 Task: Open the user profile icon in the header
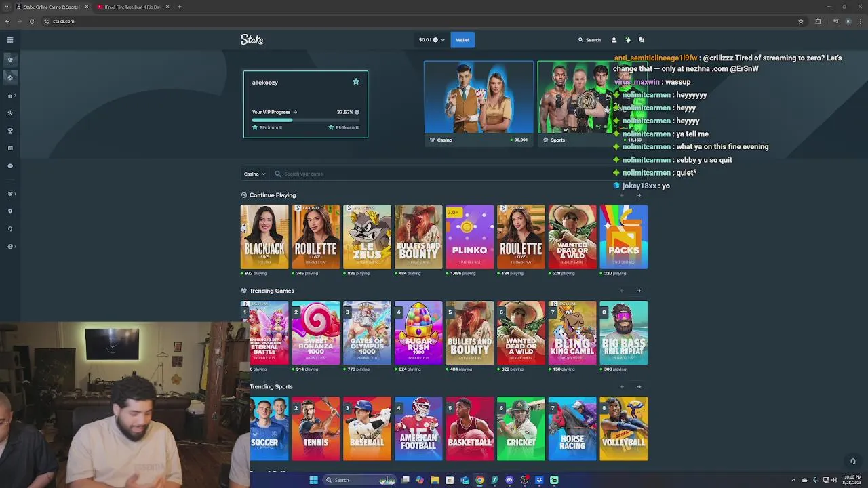pyautogui.click(x=614, y=40)
